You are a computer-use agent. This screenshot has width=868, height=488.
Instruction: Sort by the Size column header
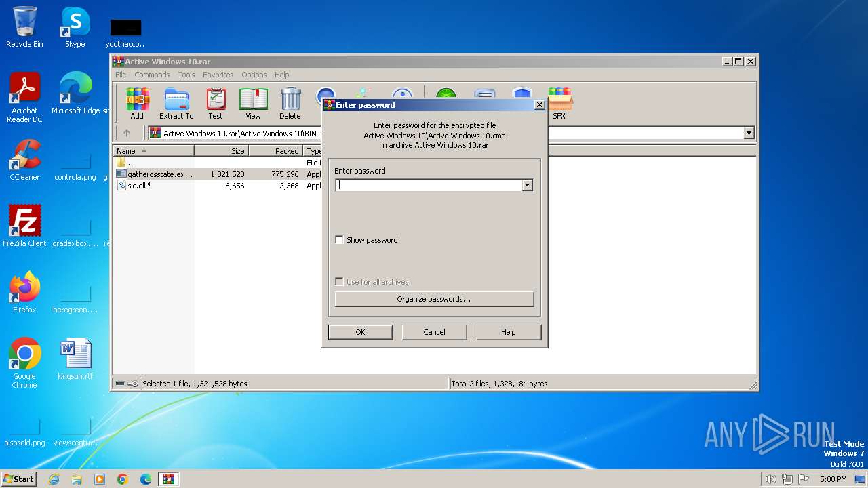(x=221, y=150)
